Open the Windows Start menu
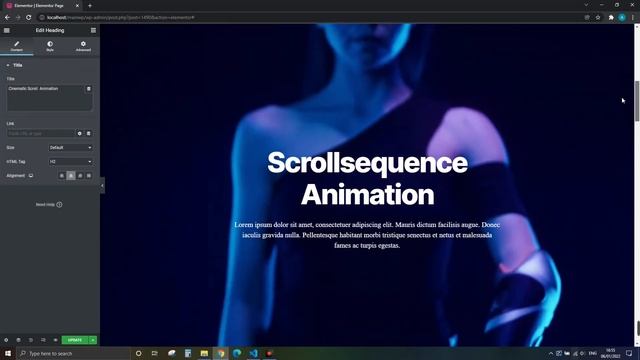The width and height of the screenshot is (640, 360). (x=8, y=353)
